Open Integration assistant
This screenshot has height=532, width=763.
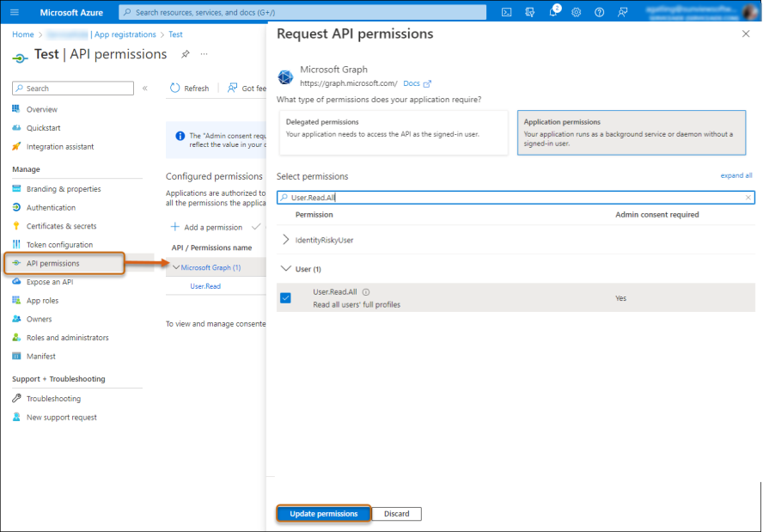(60, 146)
